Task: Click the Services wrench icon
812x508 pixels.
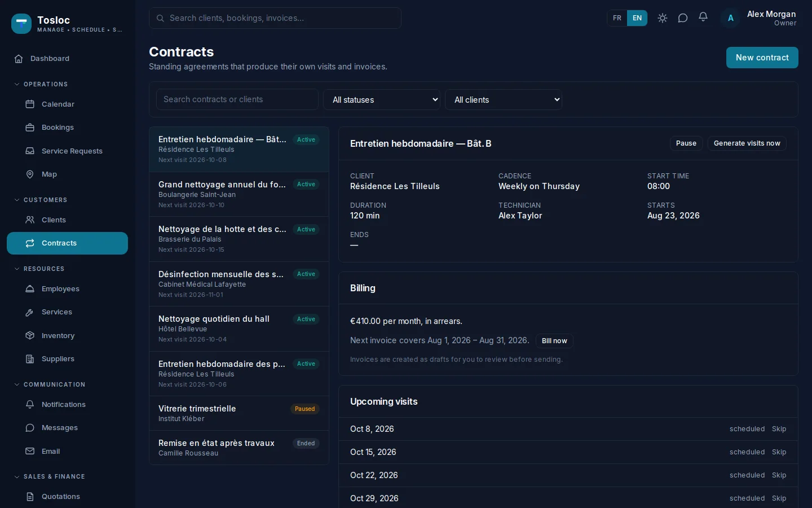Action: [30, 312]
